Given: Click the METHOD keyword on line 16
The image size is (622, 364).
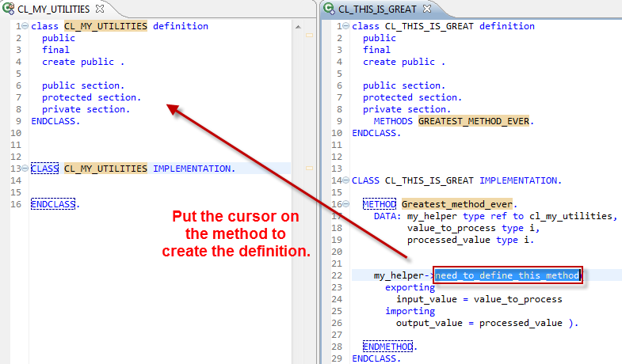Looking at the screenshot, I should pyautogui.click(x=380, y=204).
